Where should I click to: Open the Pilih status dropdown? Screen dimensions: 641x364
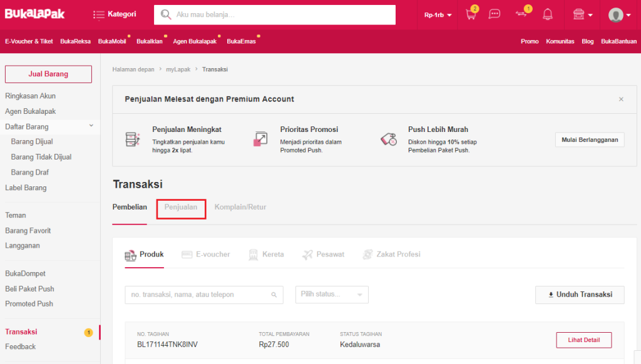pyautogui.click(x=332, y=295)
